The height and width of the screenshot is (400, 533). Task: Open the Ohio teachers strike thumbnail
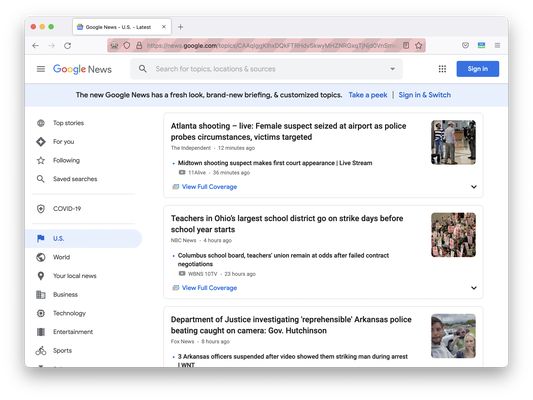[453, 234]
